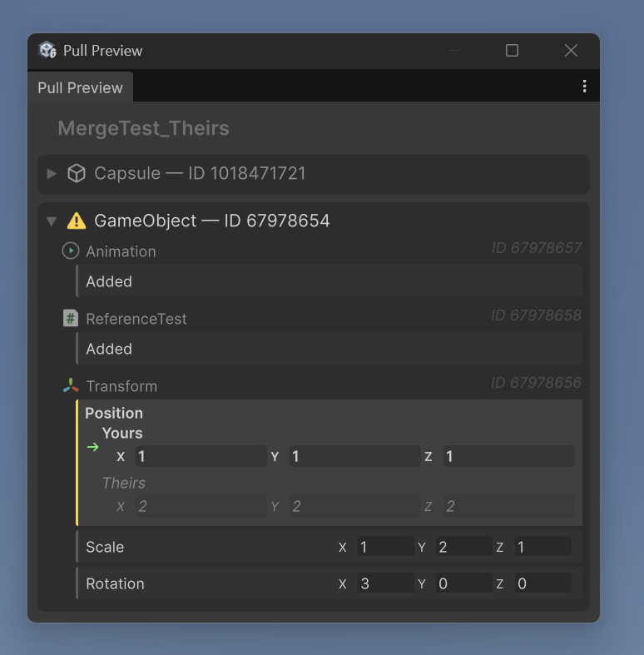This screenshot has width=644, height=655.
Task: Click the Animation component play icon
Action: pyautogui.click(x=71, y=251)
